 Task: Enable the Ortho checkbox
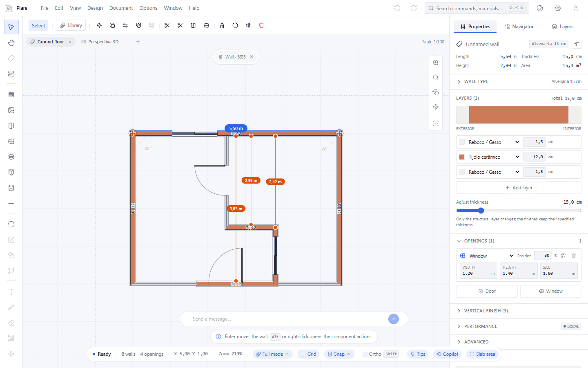point(365,354)
